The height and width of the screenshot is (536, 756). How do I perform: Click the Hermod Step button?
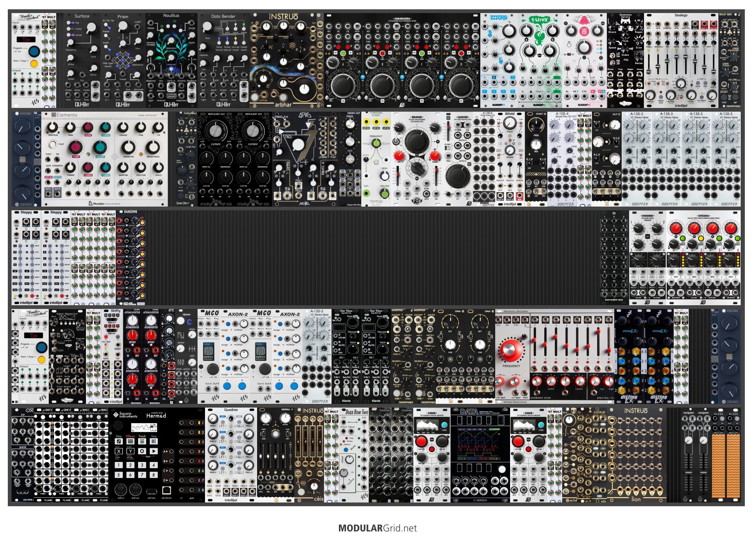119,441
